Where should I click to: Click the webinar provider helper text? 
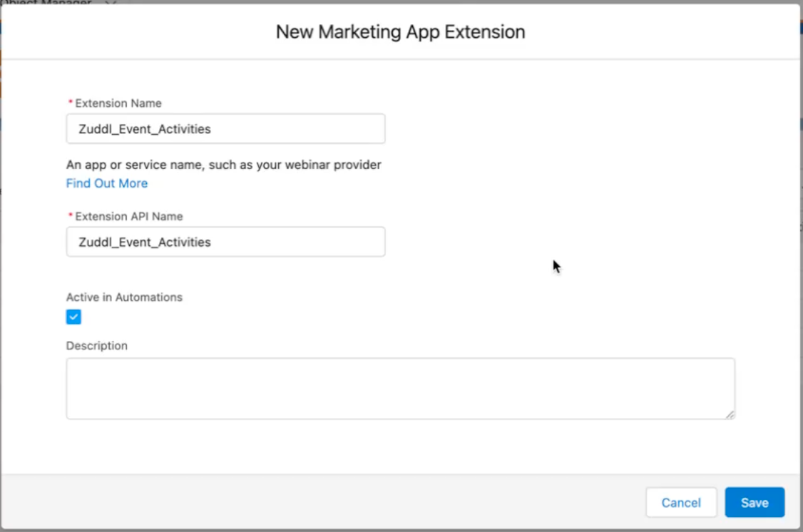coord(223,164)
